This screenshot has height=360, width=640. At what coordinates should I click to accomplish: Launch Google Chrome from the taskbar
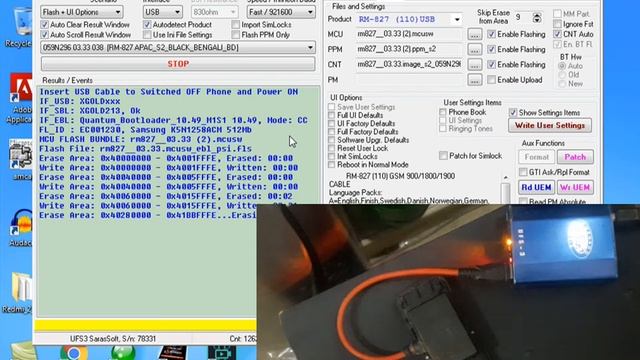pos(74,353)
